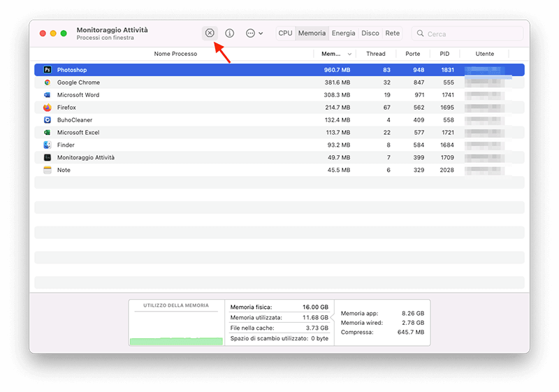559x392 pixels.
Task: Select the BuhoCleaner icon
Action: pyautogui.click(x=48, y=119)
